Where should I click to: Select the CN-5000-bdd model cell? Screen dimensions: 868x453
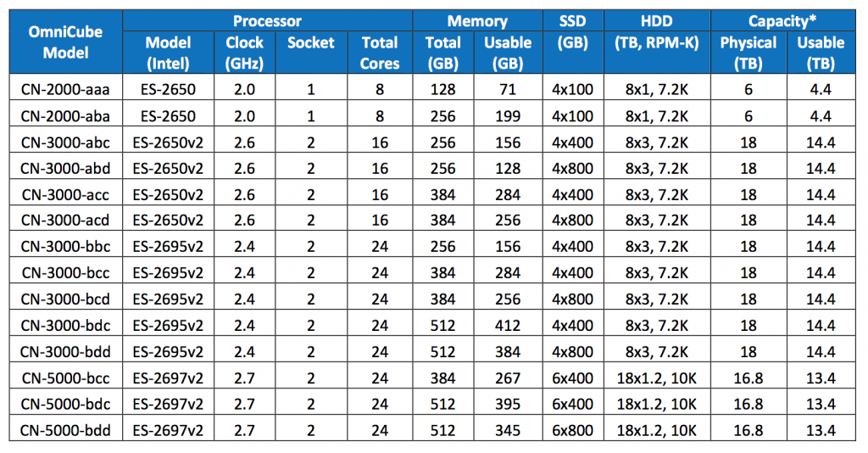pos(65,430)
